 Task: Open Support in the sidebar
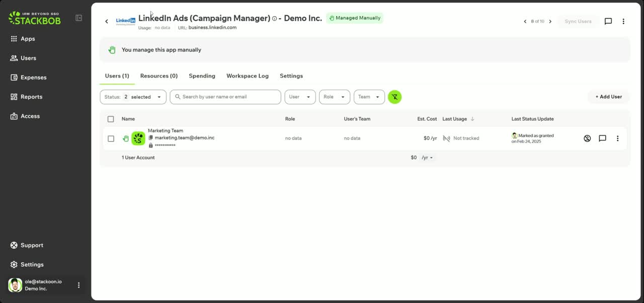[x=27, y=245]
